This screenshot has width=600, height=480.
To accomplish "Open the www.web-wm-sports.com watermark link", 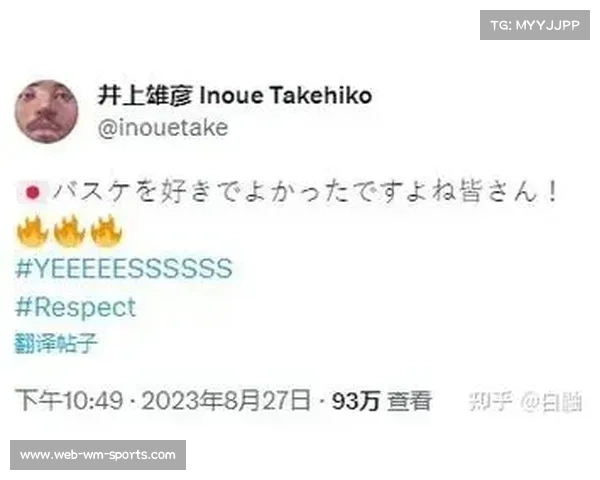I will click(98, 455).
